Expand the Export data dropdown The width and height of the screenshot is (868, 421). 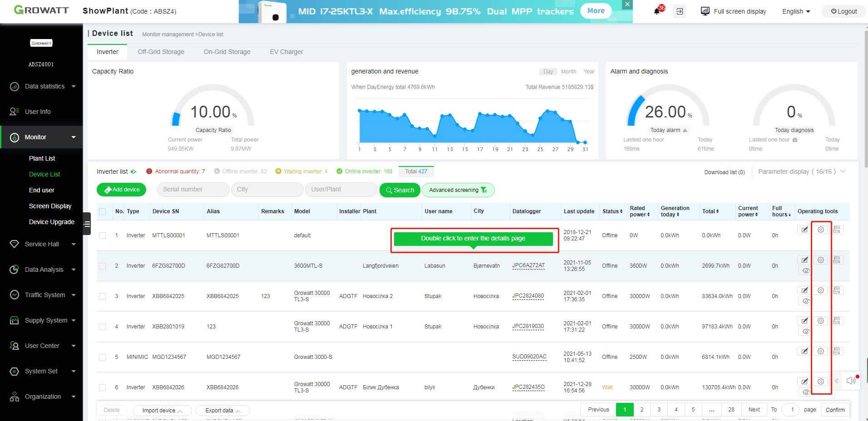[222, 410]
